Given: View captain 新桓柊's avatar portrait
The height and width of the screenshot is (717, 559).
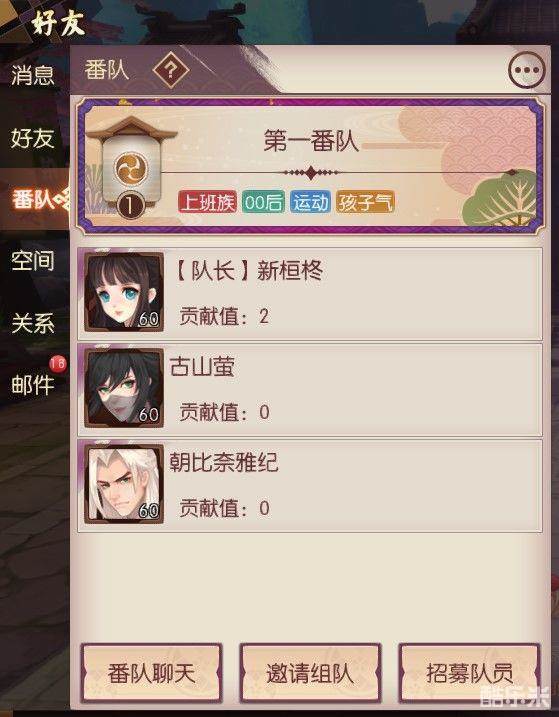Looking at the screenshot, I should (x=124, y=292).
